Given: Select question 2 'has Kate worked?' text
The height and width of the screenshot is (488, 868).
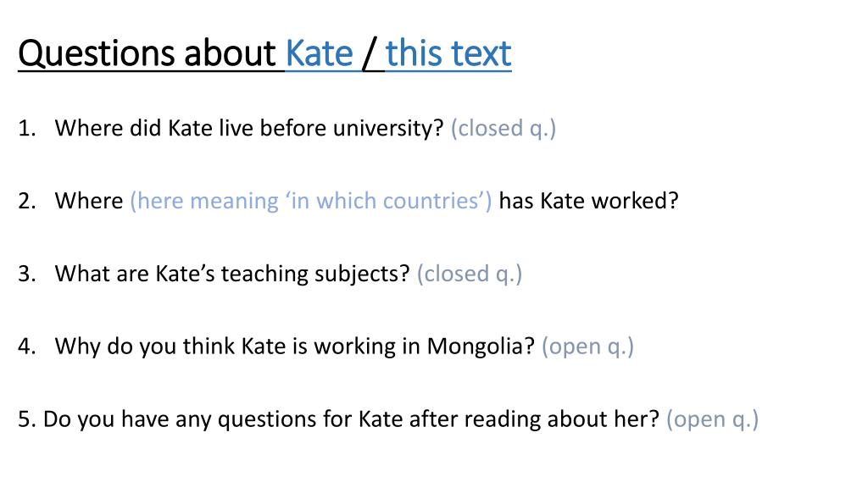Looking at the screenshot, I should [588, 201].
